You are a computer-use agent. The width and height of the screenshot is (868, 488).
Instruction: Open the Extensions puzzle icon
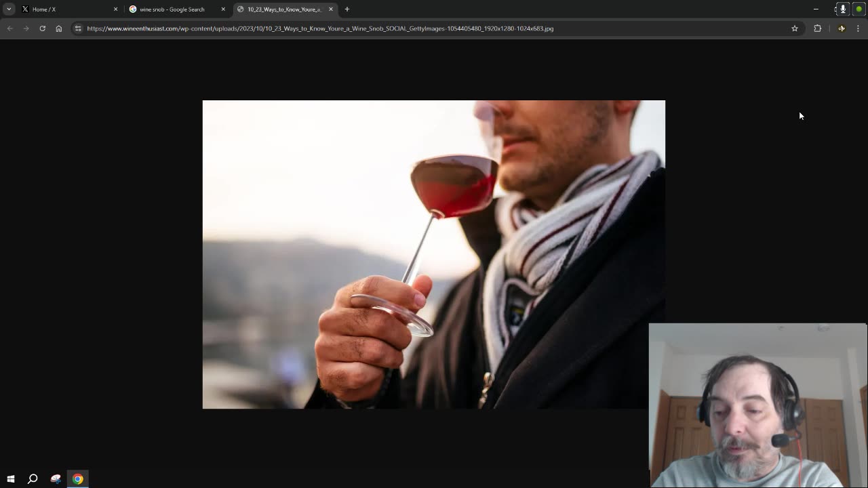coord(818,28)
